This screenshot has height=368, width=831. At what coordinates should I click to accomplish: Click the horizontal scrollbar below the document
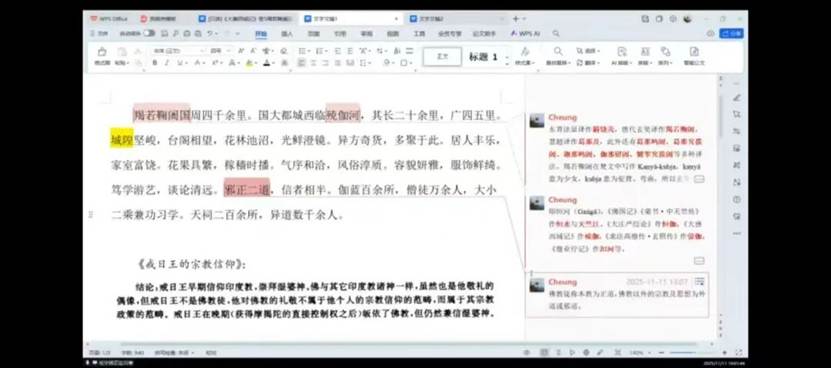408,344
